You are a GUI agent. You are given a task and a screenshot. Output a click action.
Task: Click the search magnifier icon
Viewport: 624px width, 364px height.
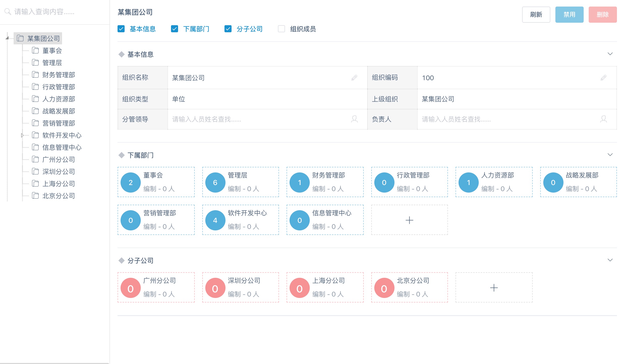point(8,12)
